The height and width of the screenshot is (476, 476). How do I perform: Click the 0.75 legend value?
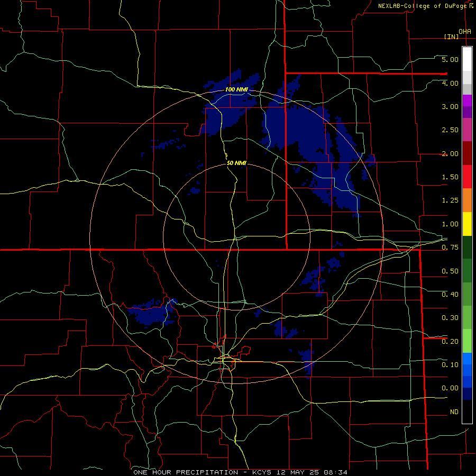click(450, 248)
